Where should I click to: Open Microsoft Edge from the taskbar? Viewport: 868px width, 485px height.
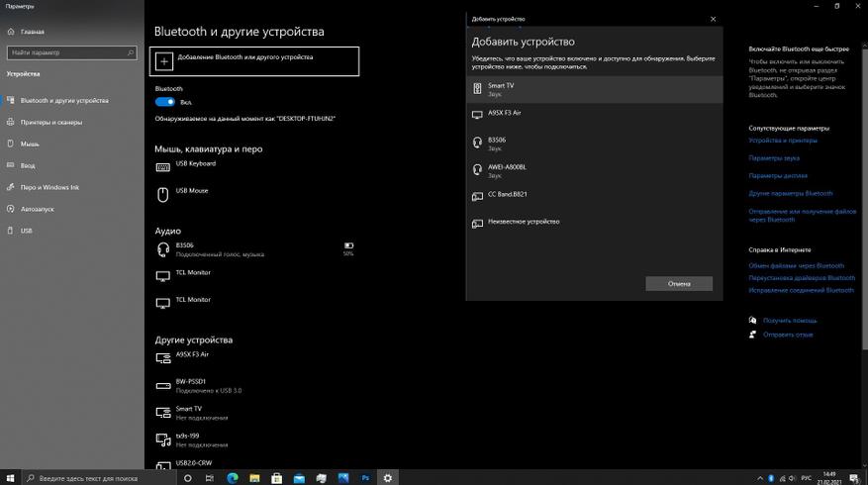coord(233,477)
